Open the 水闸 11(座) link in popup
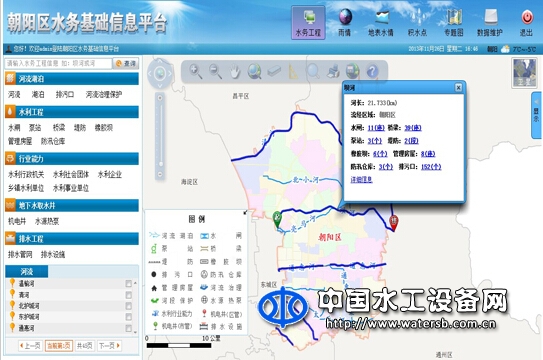Viewport: 543px width, 360px height. coord(376,128)
